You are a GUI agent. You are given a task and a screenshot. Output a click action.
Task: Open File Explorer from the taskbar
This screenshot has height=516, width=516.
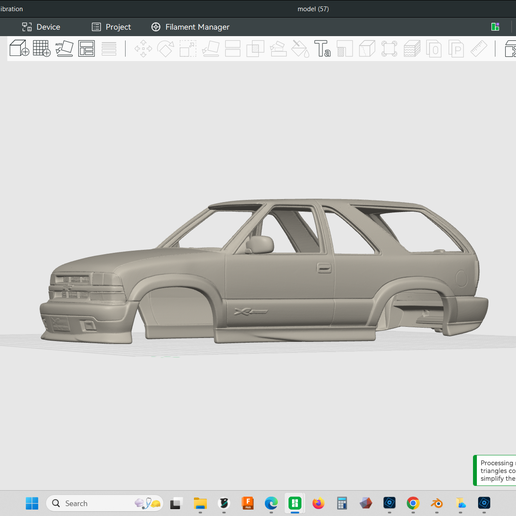(200, 503)
